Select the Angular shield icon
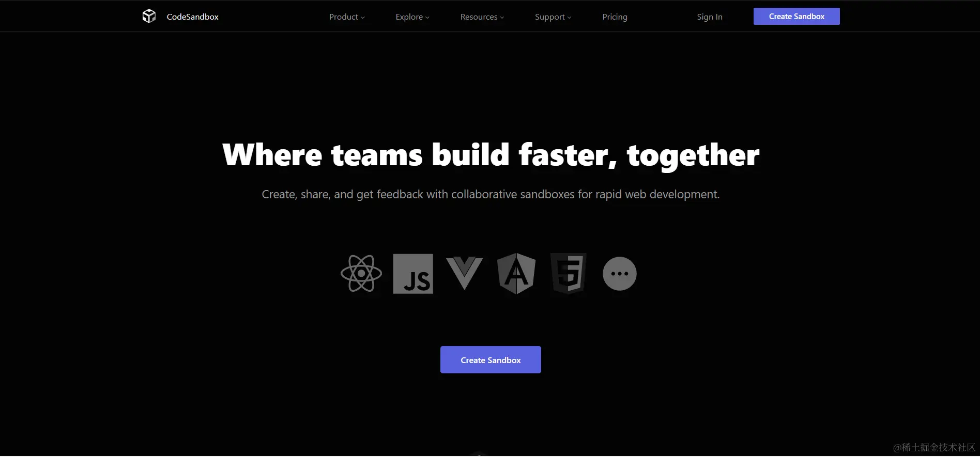Screen dimensions: 980x457 pos(516,274)
